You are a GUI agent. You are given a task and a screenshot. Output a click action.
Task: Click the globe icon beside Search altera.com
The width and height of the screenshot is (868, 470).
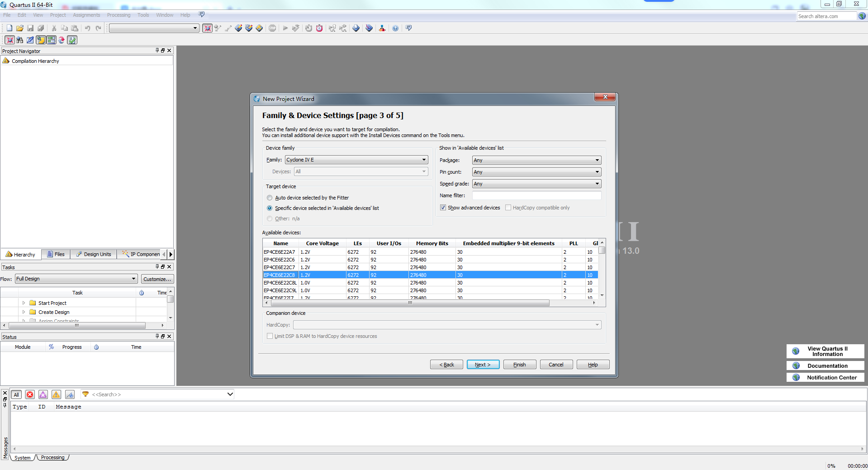862,16
